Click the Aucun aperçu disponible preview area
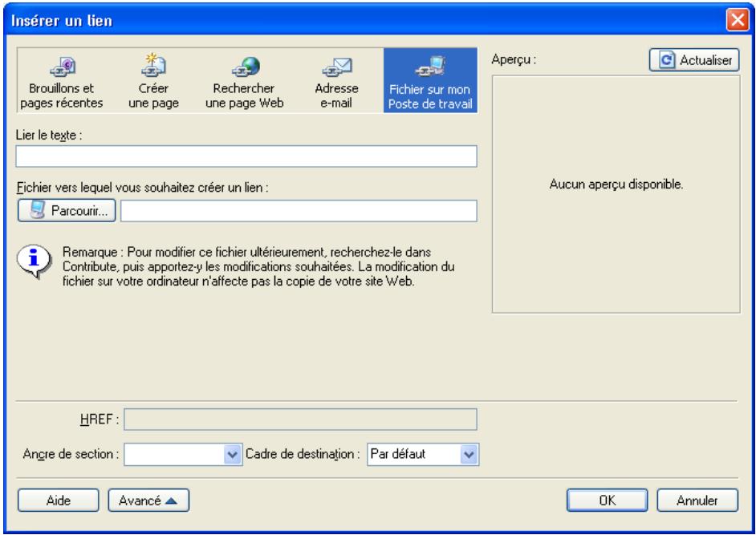Screen dimensions: 756x535 (x=616, y=194)
